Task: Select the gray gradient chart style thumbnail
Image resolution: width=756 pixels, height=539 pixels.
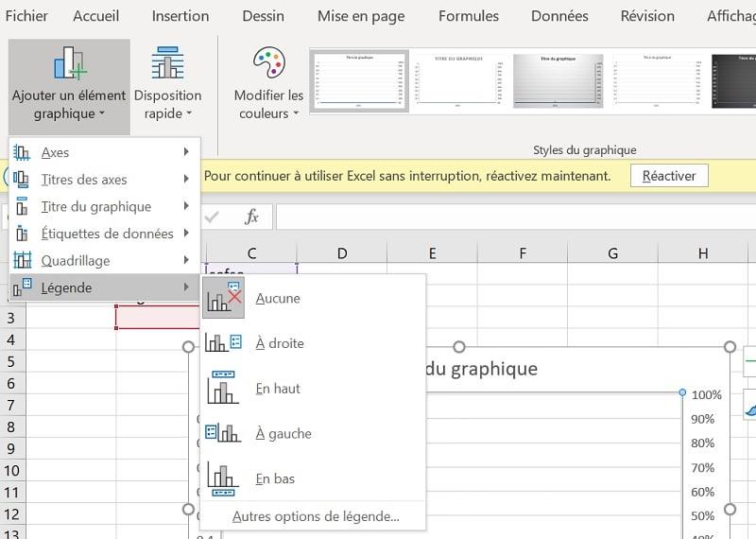Action: pos(558,81)
